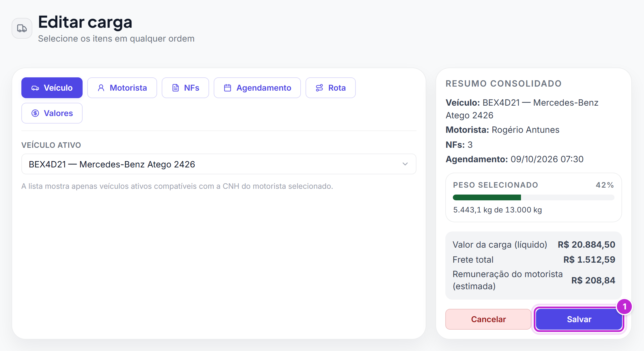Switch to the NFs tab
The image size is (644, 351).
coord(185,88)
